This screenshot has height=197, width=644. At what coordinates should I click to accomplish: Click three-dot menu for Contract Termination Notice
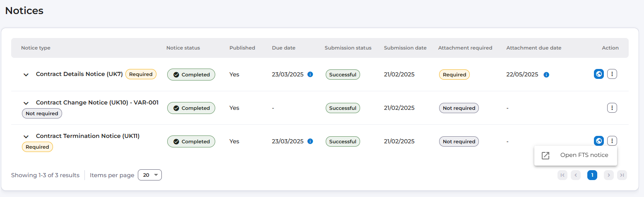612,141
